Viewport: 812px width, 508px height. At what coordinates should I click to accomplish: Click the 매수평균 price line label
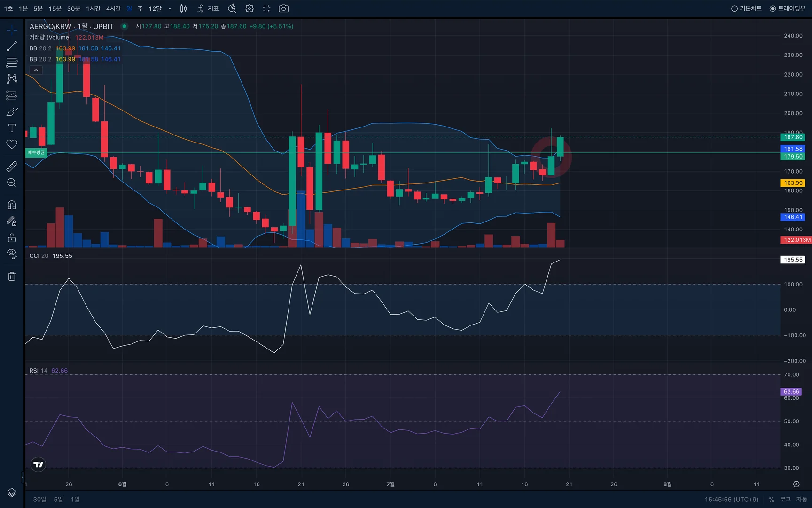(x=36, y=152)
